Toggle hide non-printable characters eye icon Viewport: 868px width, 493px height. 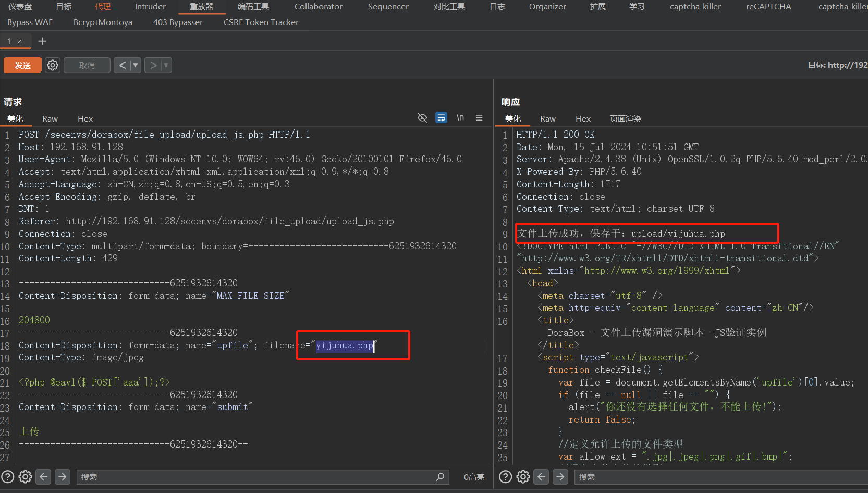point(422,118)
